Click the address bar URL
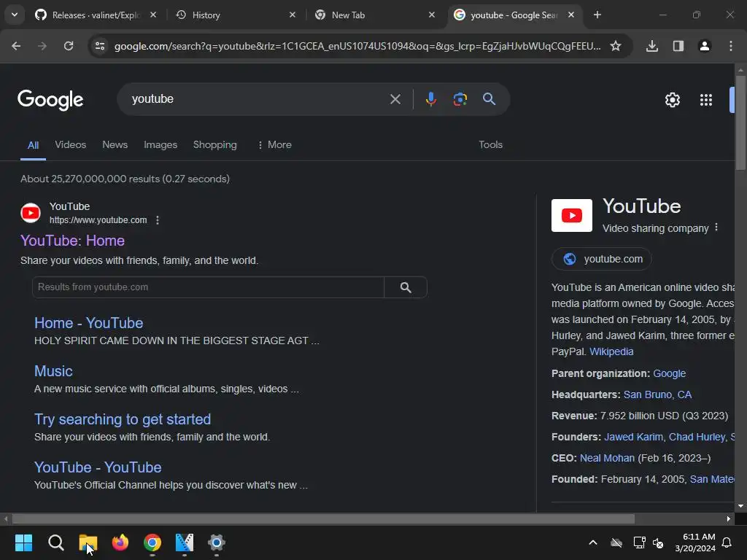This screenshot has width=747, height=560. [x=357, y=46]
